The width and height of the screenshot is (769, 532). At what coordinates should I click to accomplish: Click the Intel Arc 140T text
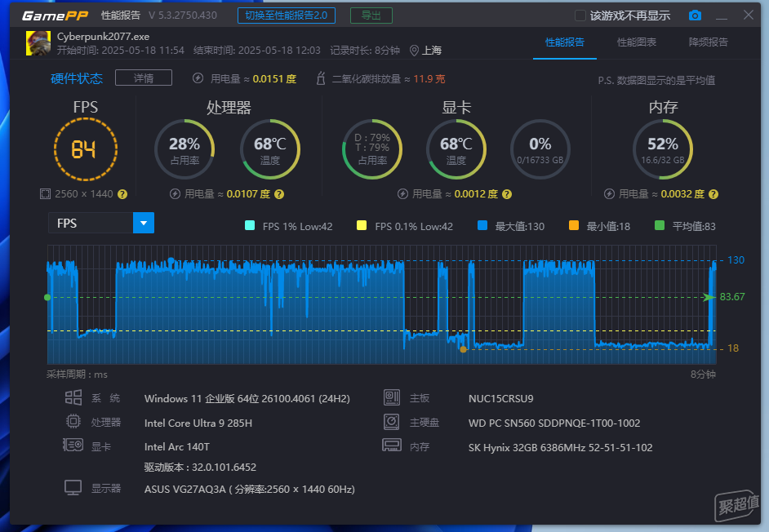pos(177,446)
